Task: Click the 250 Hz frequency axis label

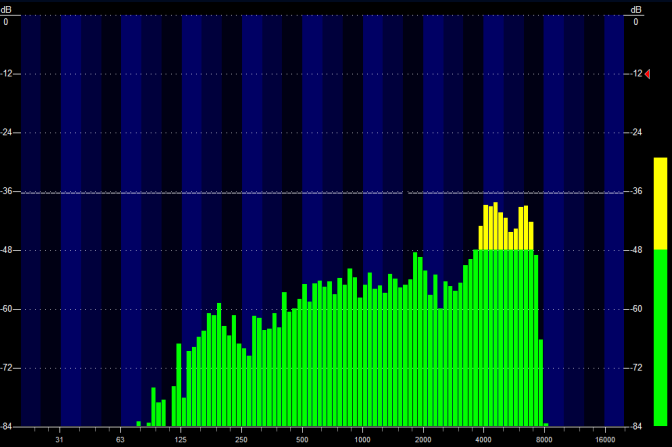Action: [x=241, y=440]
